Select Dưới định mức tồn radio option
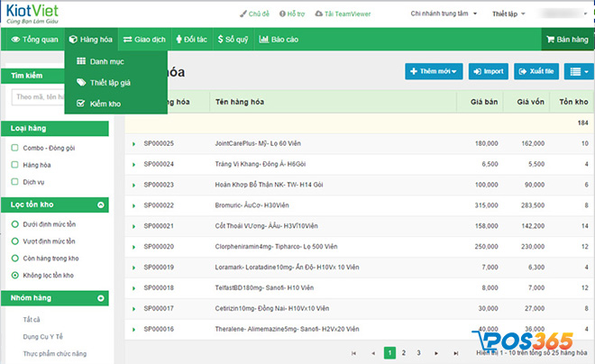 [14, 225]
